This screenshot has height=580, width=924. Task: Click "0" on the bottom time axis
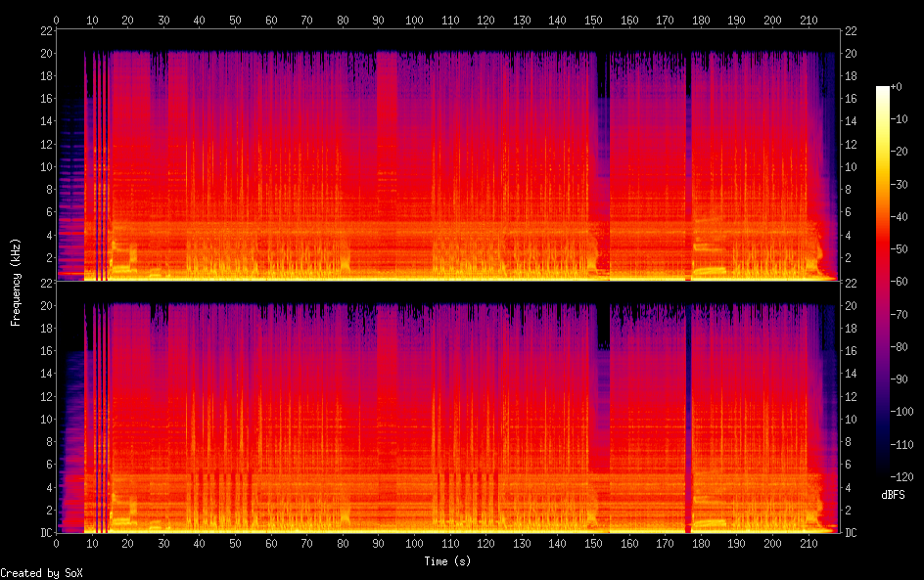(56, 544)
